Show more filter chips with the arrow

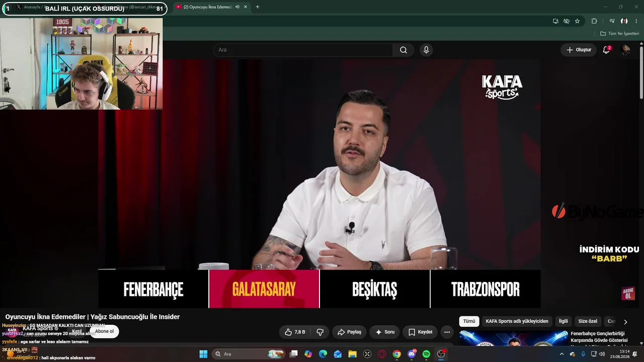[625, 322]
